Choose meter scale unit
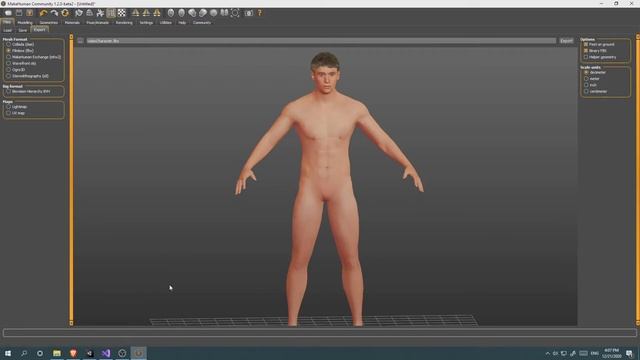640x360 pixels. tap(592, 78)
